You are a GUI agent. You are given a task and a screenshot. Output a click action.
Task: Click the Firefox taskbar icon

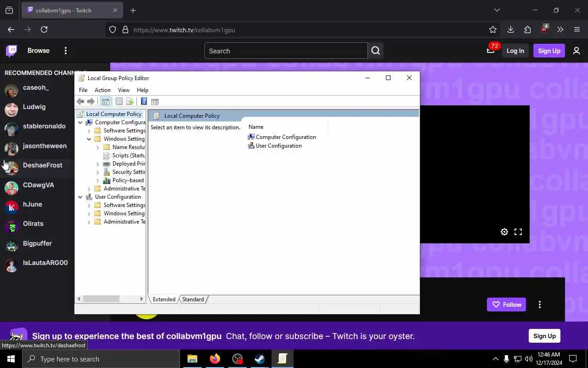click(215, 359)
